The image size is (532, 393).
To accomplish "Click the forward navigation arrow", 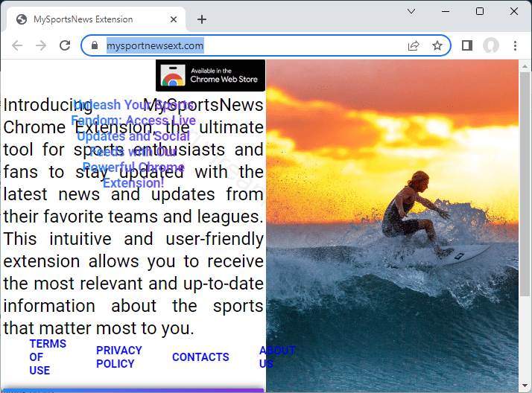I will [41, 45].
